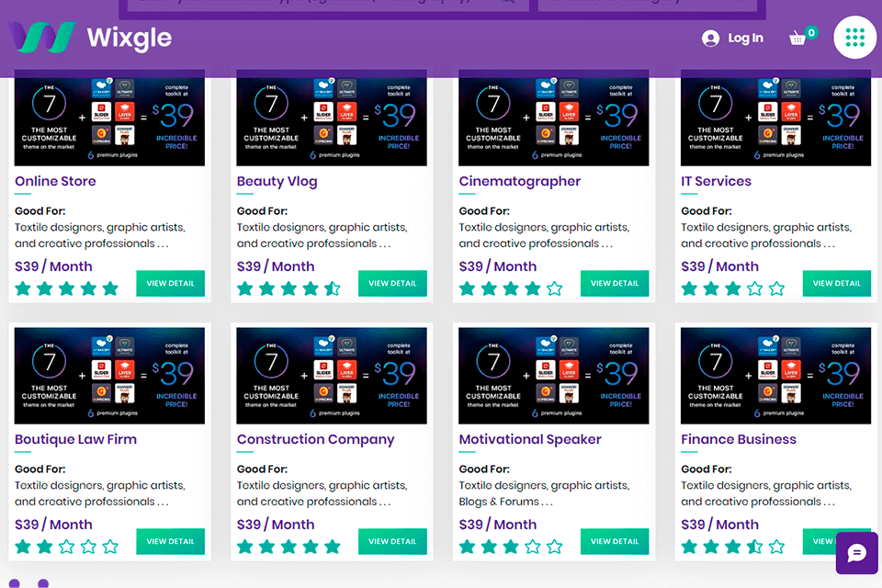
Task: Click the half star on Beauty Vlog rating
Action: tap(333, 288)
